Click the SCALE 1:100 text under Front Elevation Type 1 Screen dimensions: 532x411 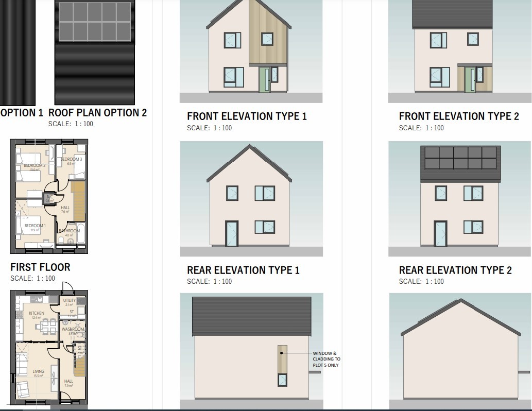pyautogui.click(x=209, y=128)
